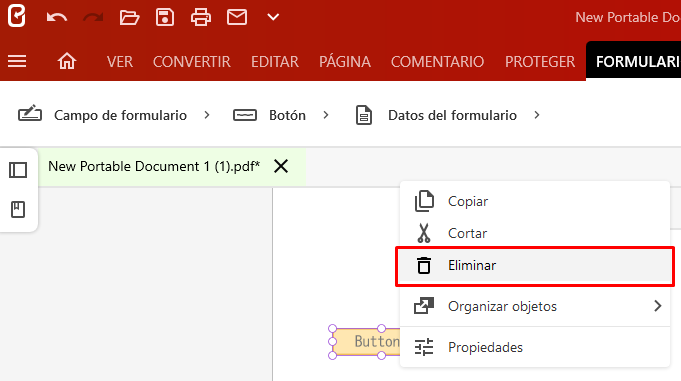Undo the last action
Image resolution: width=681 pixels, height=381 pixels.
point(57,17)
